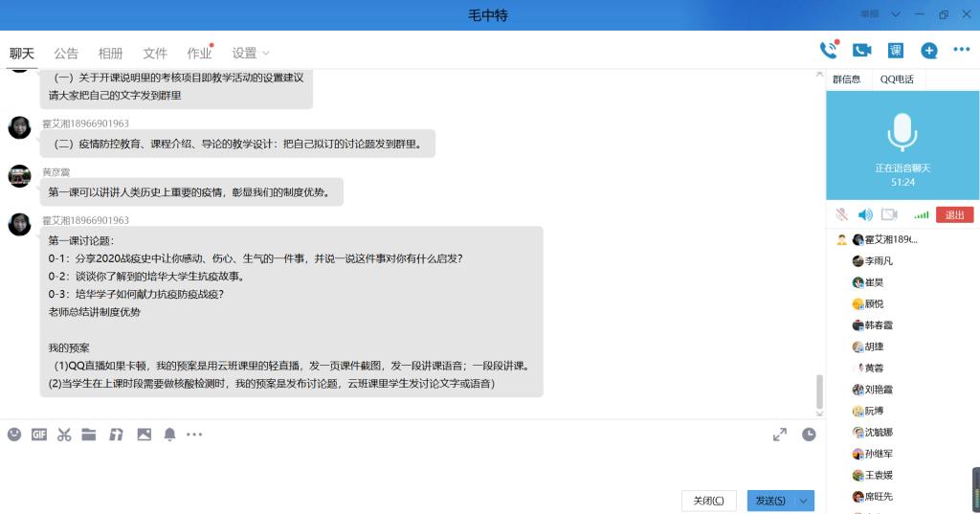The width and height of the screenshot is (980, 514).
Task: Select member 李雨凡 in the participant list
Action: click(879, 260)
